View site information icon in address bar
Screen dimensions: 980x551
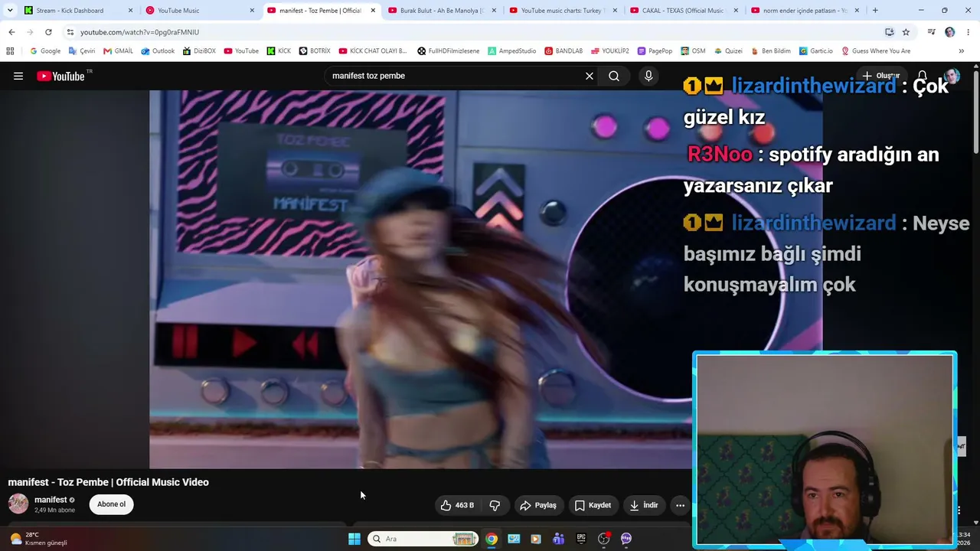coord(70,32)
